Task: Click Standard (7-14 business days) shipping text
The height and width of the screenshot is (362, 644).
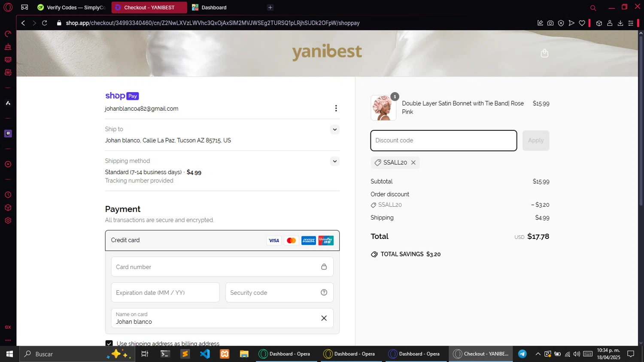Action: click(143, 172)
